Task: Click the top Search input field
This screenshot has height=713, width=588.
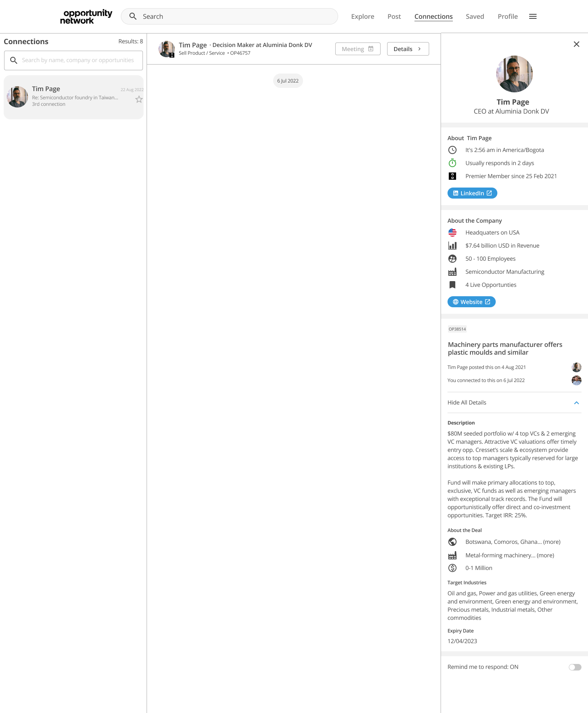Action: point(229,16)
